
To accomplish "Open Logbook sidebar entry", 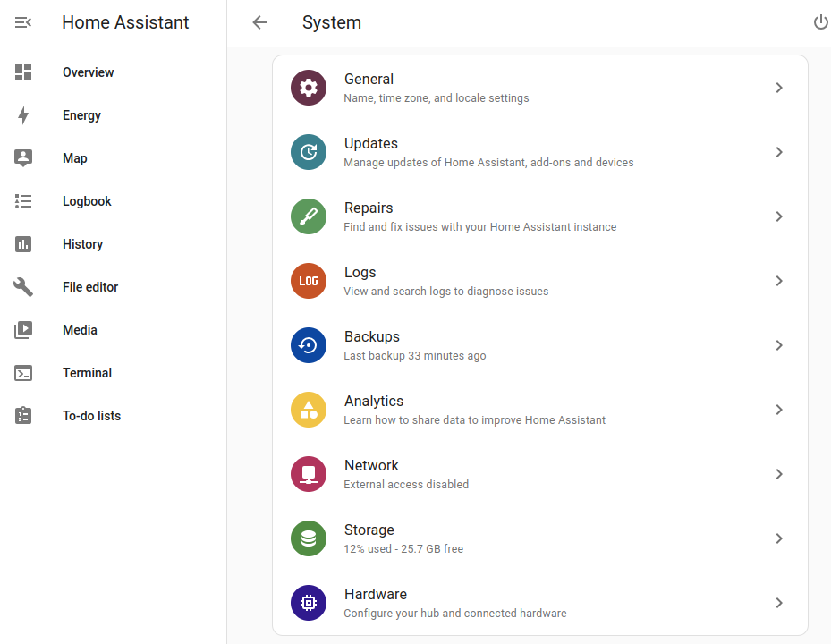I will coord(87,201).
